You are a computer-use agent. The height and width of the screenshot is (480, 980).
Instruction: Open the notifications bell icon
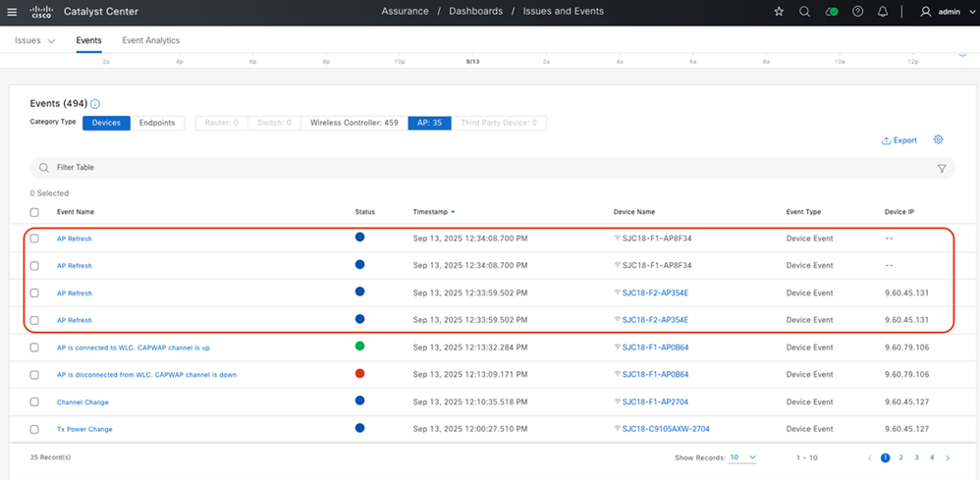point(884,12)
